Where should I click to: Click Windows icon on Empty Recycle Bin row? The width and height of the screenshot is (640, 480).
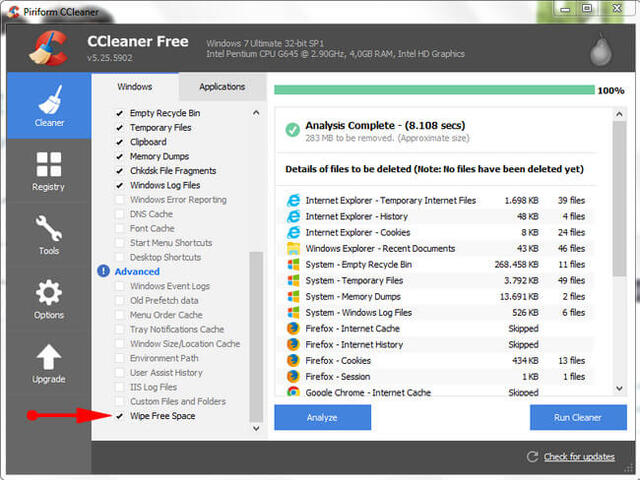pos(293,264)
